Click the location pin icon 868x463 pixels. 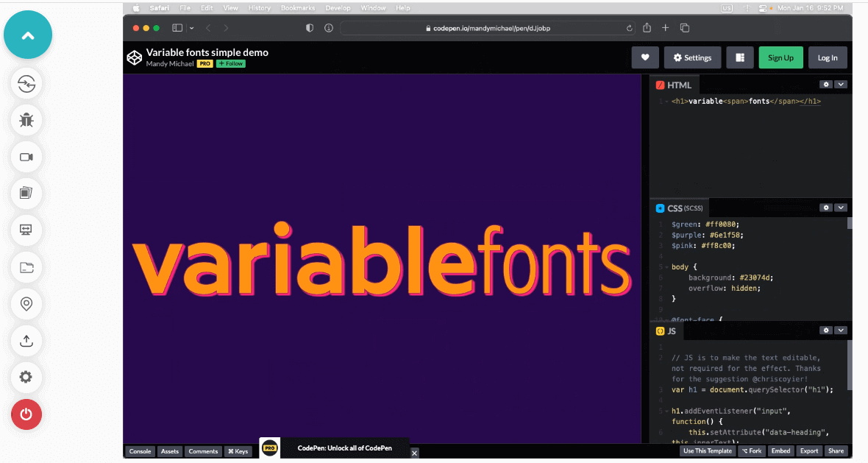26,303
